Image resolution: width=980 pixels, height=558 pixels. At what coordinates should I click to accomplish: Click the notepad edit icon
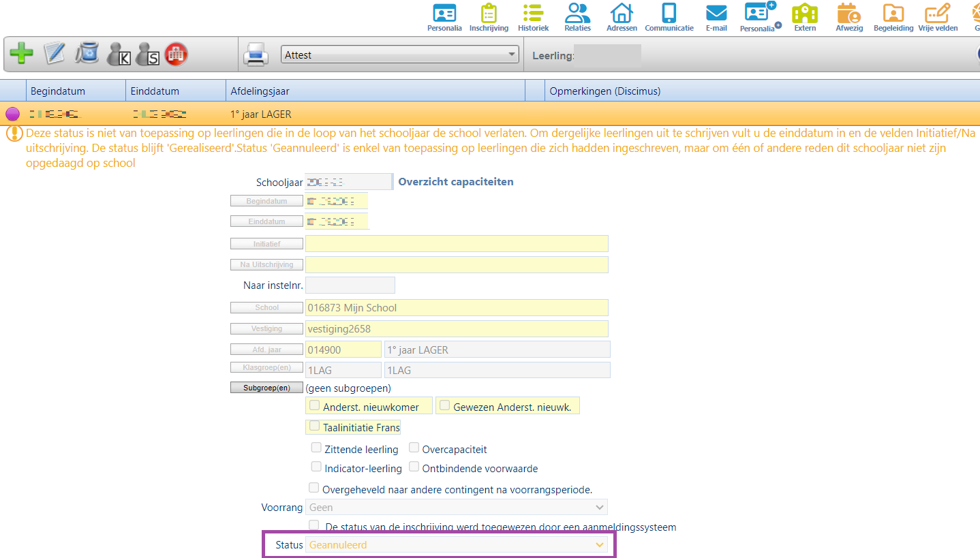[54, 54]
